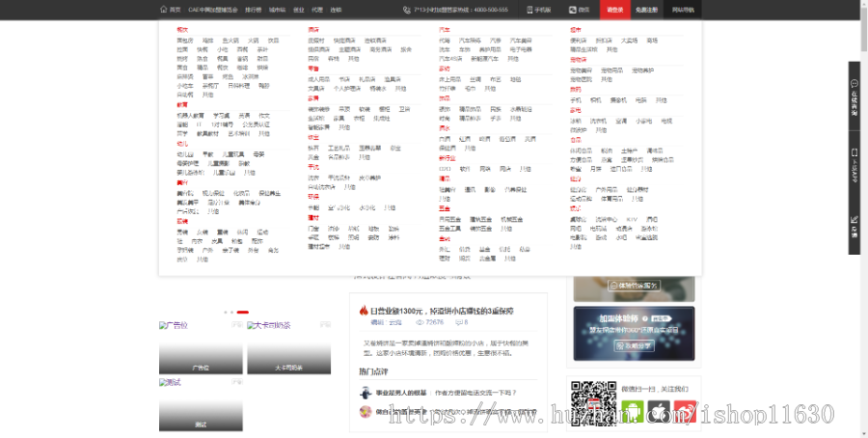Open 洗衣机 under 家电
The image size is (868, 438).
point(598,122)
